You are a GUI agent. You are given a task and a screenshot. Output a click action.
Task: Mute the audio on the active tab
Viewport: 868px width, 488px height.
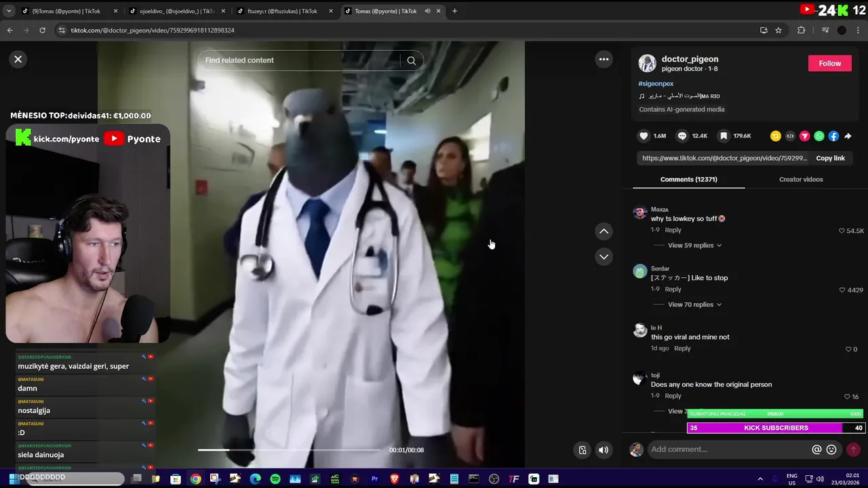pyautogui.click(x=427, y=11)
